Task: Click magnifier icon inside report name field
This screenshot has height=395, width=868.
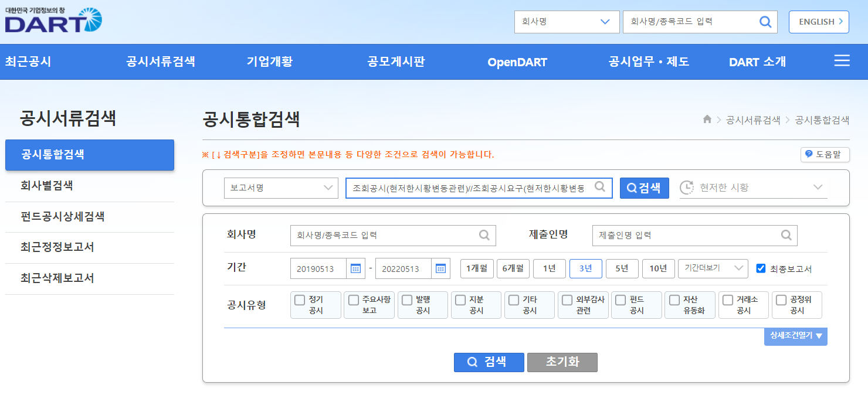Action: 599,187
